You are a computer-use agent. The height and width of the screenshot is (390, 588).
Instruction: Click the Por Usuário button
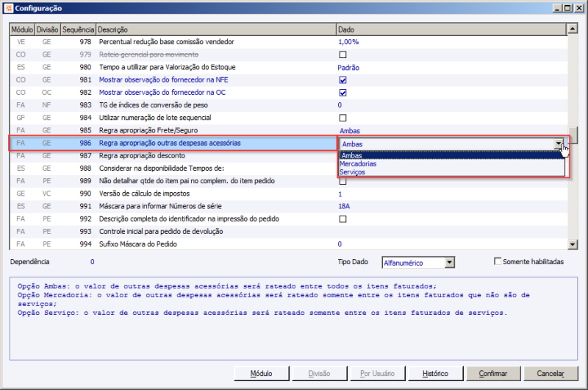pos(377,374)
